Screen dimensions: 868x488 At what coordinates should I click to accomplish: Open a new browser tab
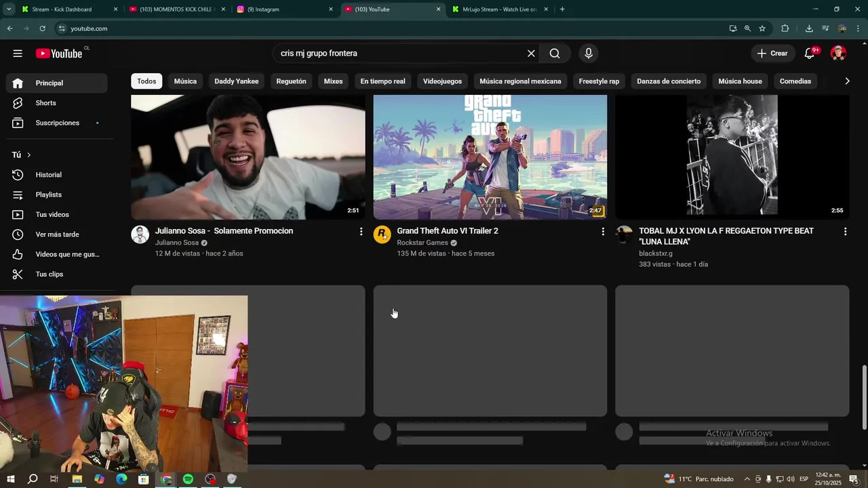click(x=562, y=9)
